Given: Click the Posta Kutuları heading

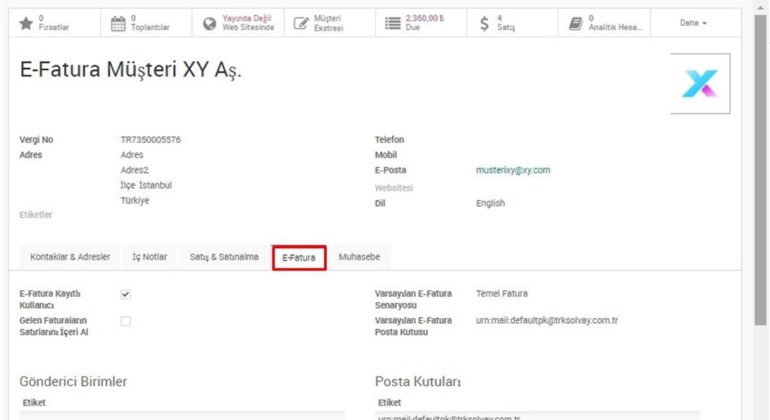Looking at the screenshot, I should tap(418, 382).
